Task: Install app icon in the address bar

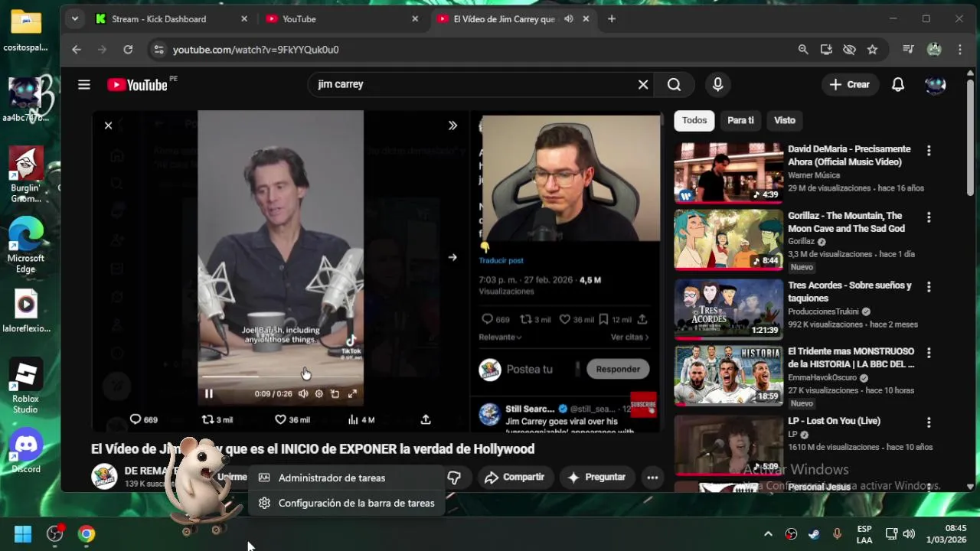Action: [x=826, y=50]
